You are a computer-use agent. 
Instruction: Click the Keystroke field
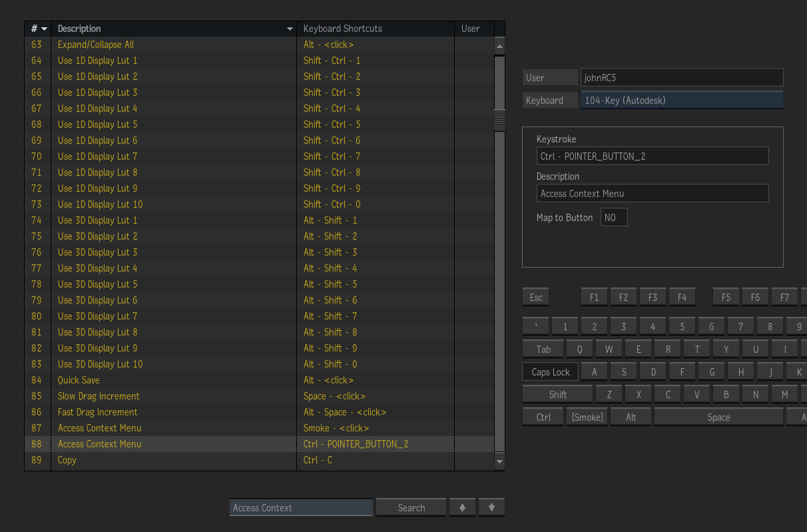tap(653, 156)
